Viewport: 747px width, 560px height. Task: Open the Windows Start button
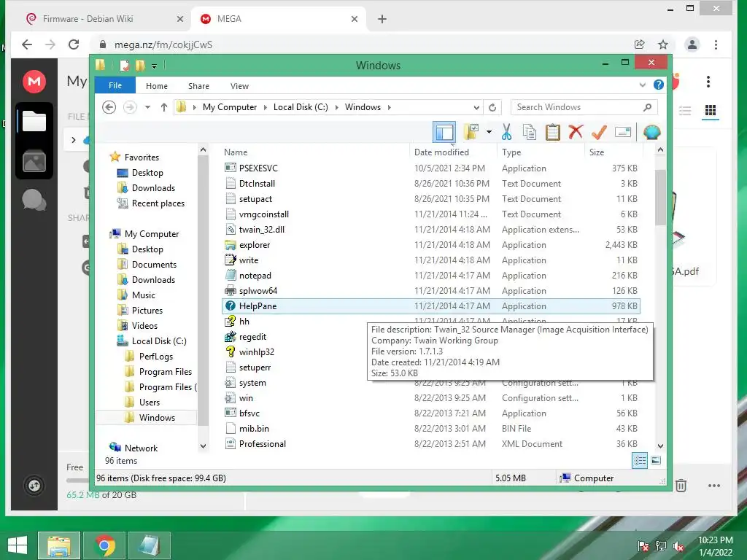18,545
